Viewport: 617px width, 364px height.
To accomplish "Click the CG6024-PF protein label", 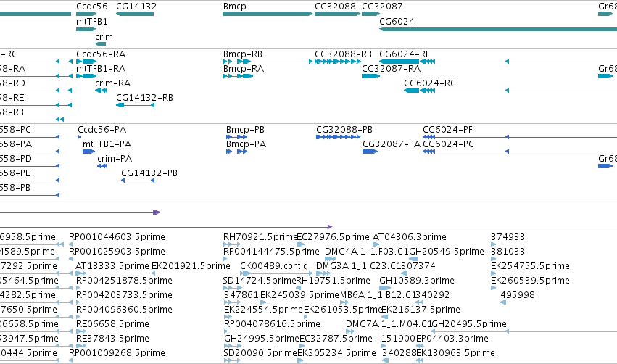I will point(447,130).
